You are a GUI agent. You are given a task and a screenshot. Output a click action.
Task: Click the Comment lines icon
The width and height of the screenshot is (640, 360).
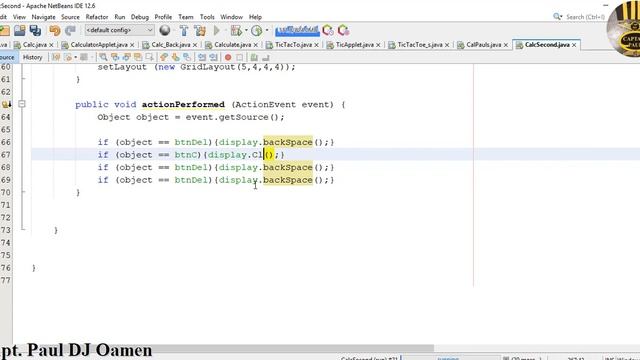point(254,58)
